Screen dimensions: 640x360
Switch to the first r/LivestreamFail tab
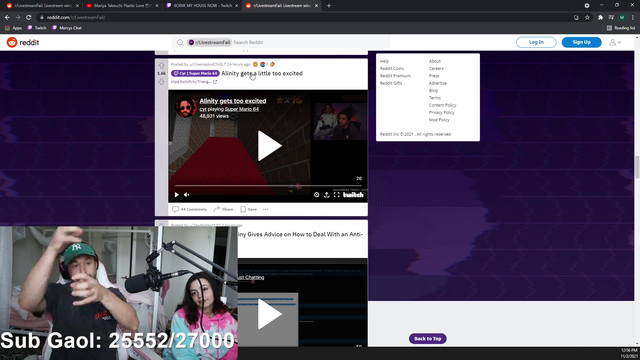click(42, 6)
